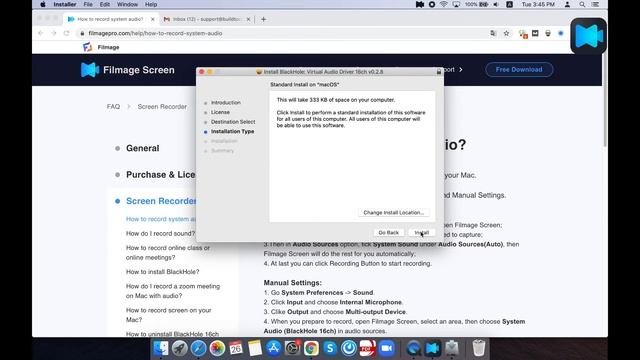The width and height of the screenshot is (640, 360).
Task: Open Launchpad from the dock
Action: coord(180,348)
